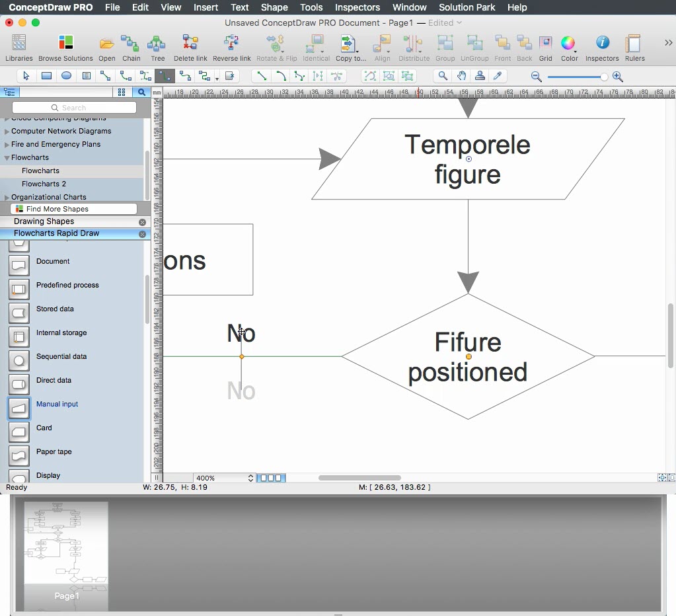Viewport: 676px width, 616px height.
Task: Expand Organizational Charts category
Action: pyautogui.click(x=7, y=198)
